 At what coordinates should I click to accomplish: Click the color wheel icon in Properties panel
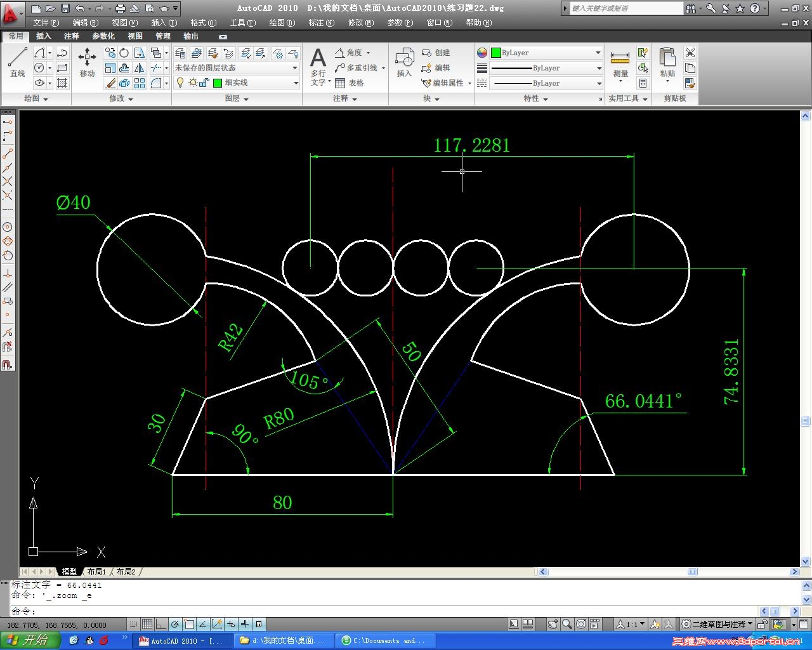click(482, 53)
